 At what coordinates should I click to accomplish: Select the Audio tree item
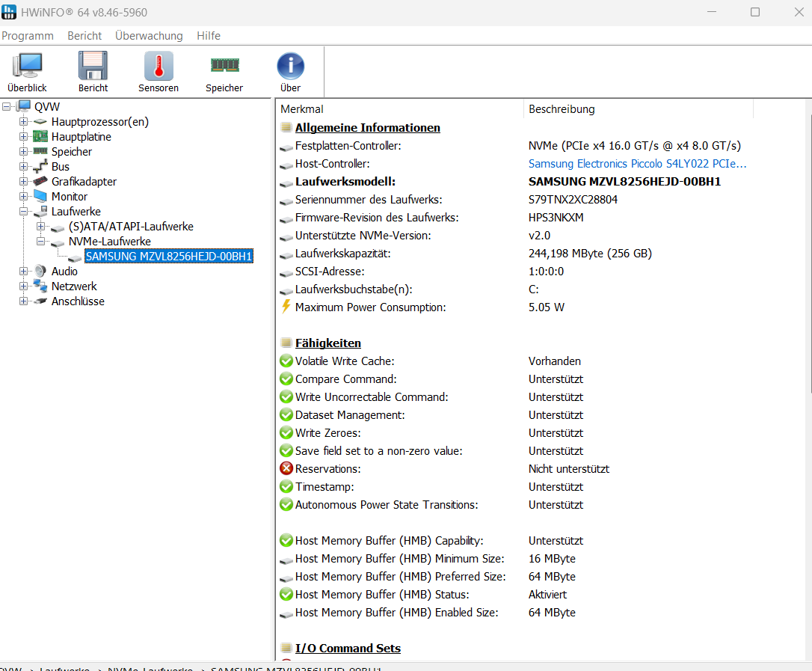coord(65,271)
